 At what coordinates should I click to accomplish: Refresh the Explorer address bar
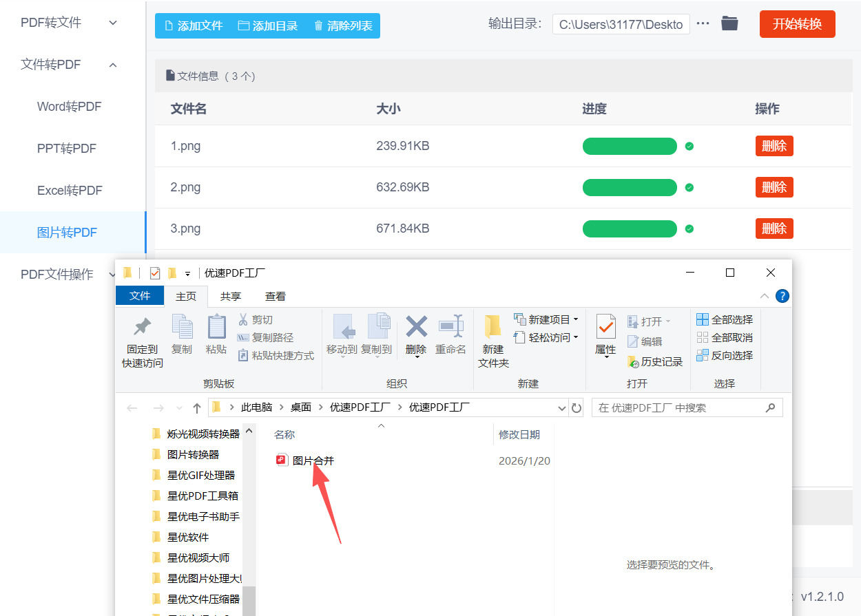[x=577, y=408]
